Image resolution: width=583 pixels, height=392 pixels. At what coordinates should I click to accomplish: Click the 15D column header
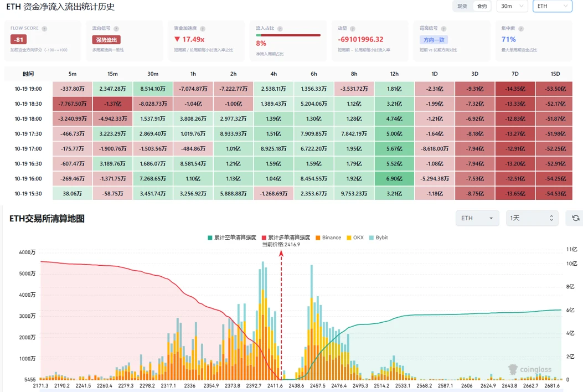555,74
